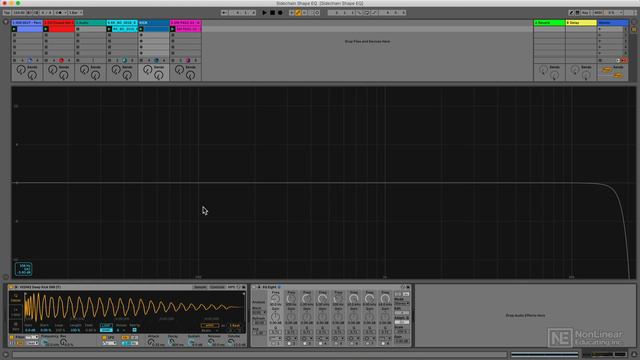Image resolution: width=640 pixels, height=360 pixels.
Task: Toggle the Snap button in Simpler
Action: click(x=106, y=330)
